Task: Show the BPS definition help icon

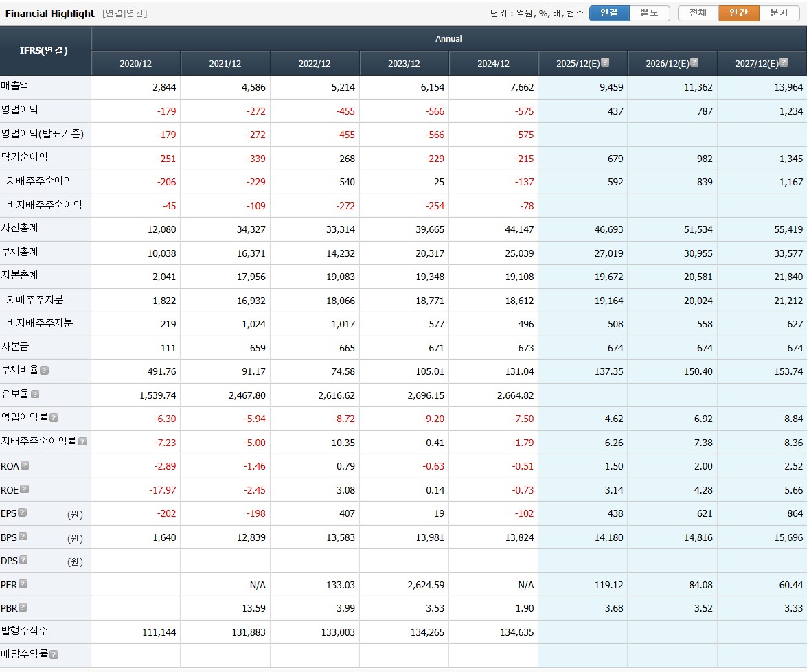Action: tap(23, 536)
